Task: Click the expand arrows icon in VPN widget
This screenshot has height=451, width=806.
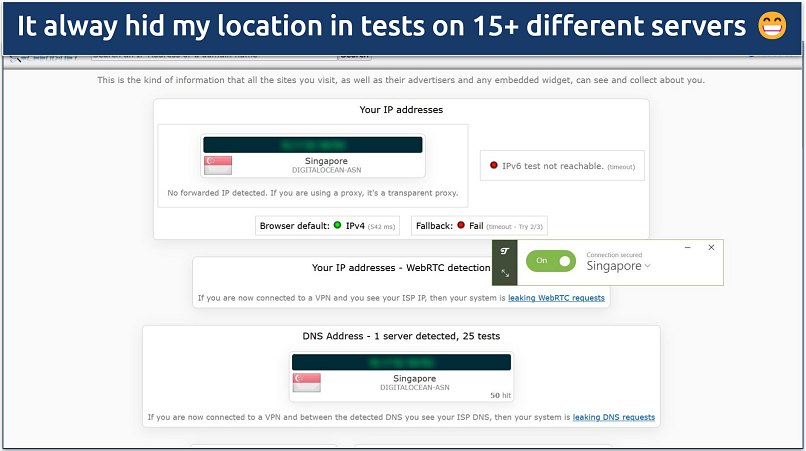Action: pos(505,272)
